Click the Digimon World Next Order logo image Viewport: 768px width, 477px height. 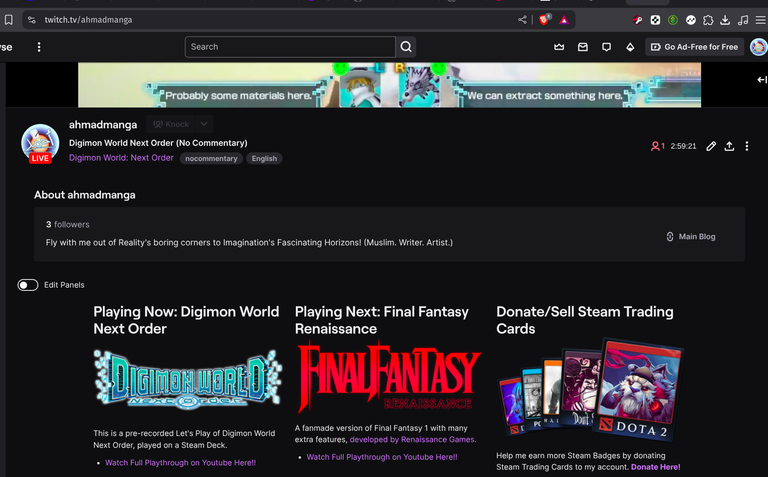coord(188,379)
